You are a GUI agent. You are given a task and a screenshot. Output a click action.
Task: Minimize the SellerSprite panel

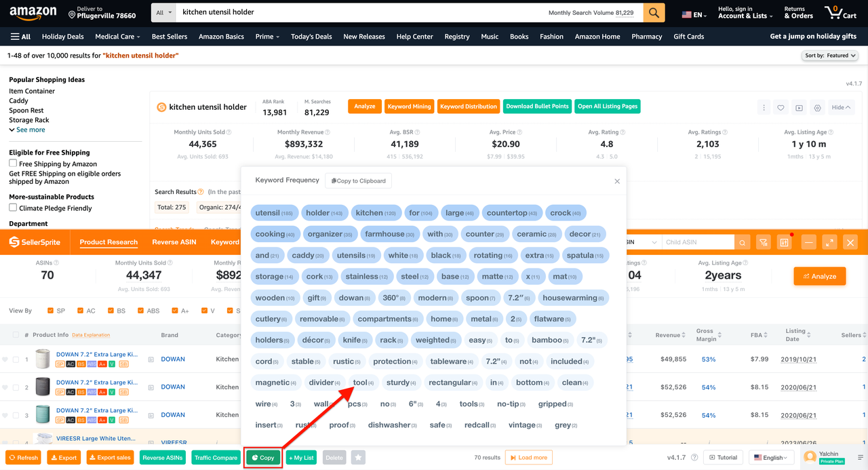(x=808, y=242)
